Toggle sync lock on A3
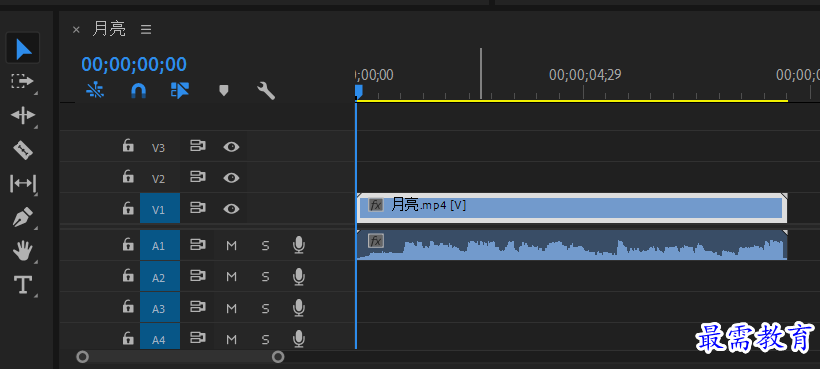 pyautogui.click(x=197, y=307)
